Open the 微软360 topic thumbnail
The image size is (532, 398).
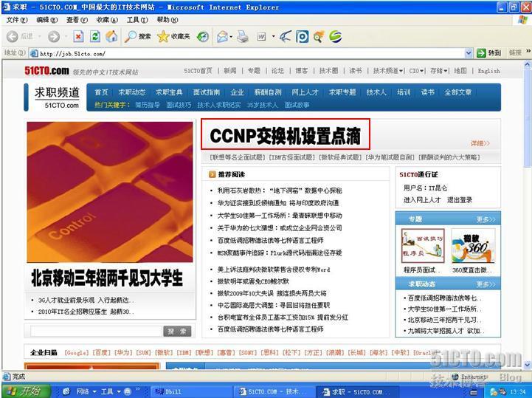(473, 246)
